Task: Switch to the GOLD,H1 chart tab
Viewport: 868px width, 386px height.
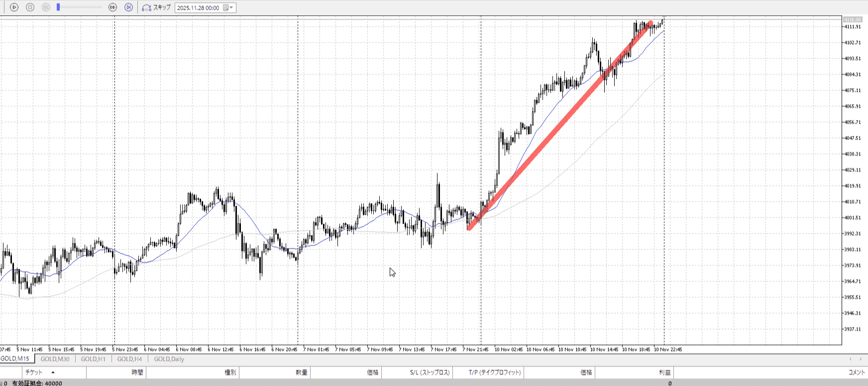Action: [x=93, y=359]
